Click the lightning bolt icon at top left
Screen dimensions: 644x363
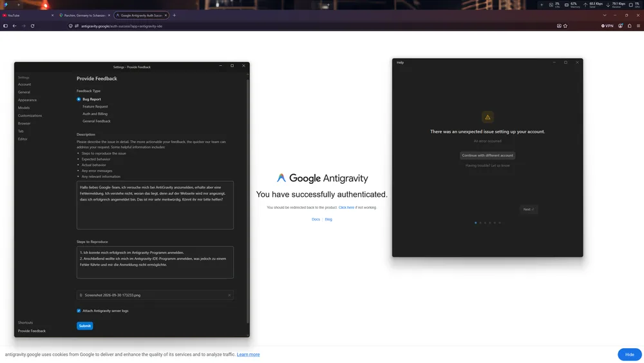pyautogui.click(x=6, y=5)
